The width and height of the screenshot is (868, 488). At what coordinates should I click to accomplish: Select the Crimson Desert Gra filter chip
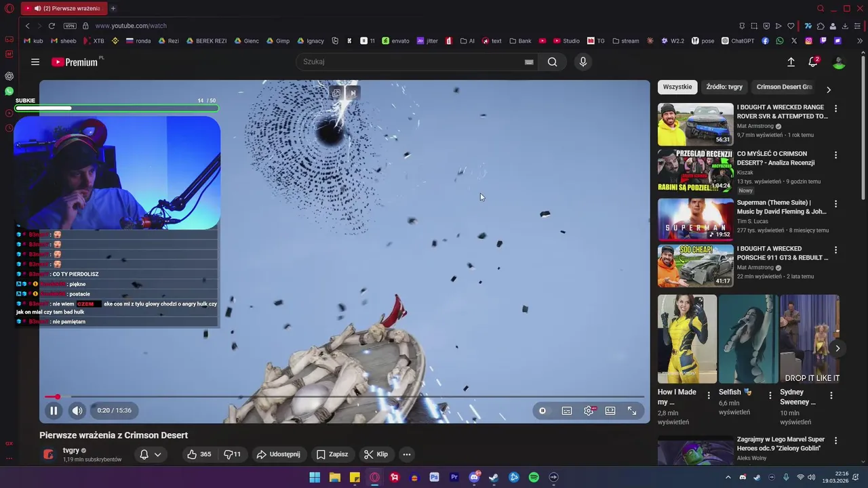click(x=784, y=87)
